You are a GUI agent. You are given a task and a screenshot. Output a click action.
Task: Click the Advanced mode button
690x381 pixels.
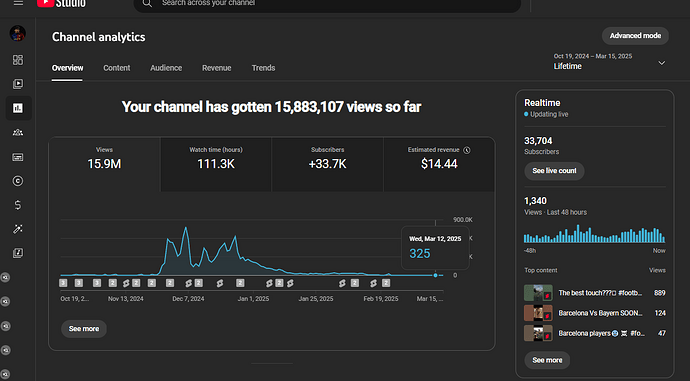pos(635,36)
